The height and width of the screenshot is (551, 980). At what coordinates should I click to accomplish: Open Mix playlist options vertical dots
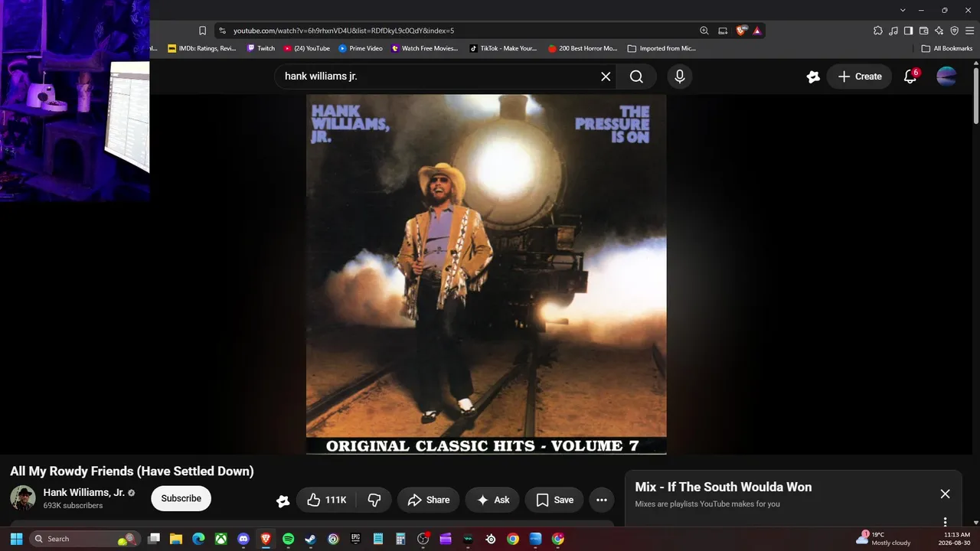click(946, 522)
